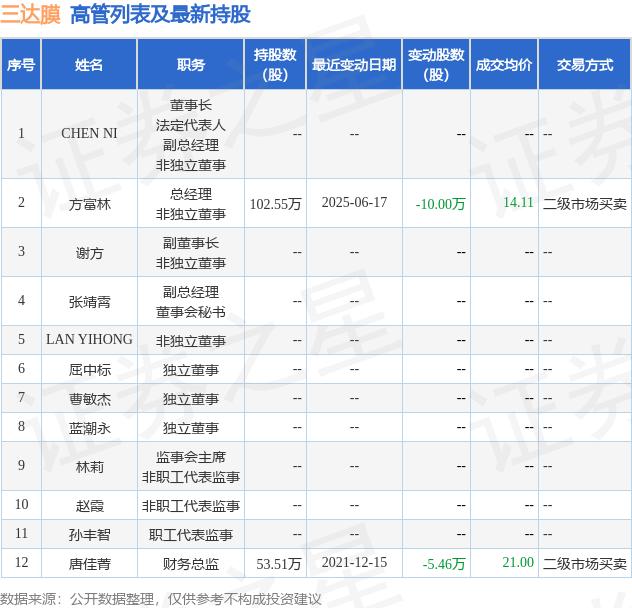Click the sequence number 9
This screenshot has height=608, width=632.
21,465
